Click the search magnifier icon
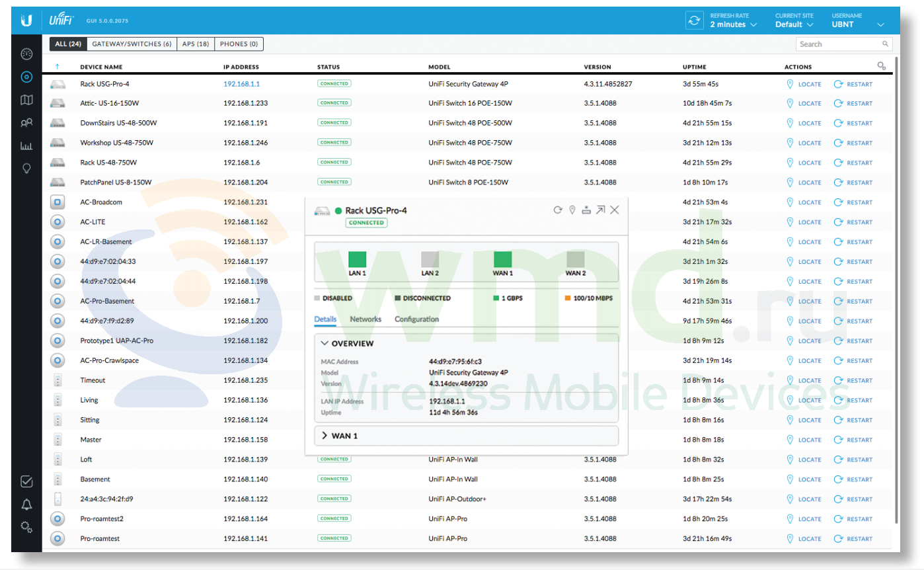Image resolution: width=924 pixels, height=570 pixels. pyautogui.click(x=885, y=44)
